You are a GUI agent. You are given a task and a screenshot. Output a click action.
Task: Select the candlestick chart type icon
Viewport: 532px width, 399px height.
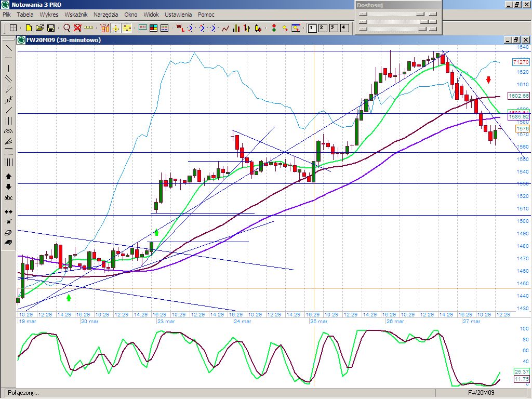click(x=258, y=28)
